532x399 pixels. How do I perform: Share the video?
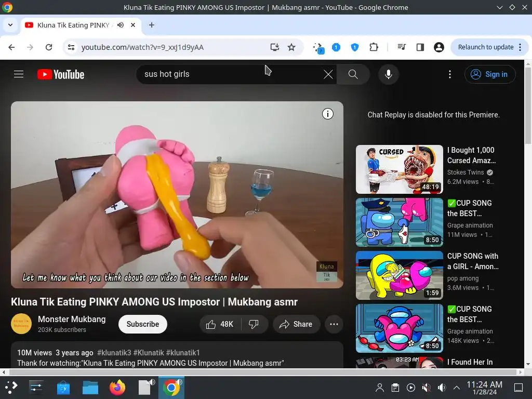click(x=296, y=324)
